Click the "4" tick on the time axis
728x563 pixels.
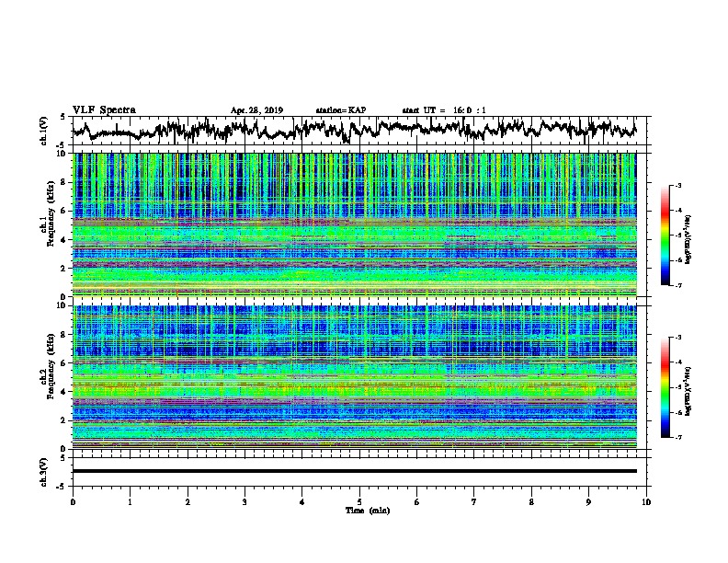pos(302,502)
